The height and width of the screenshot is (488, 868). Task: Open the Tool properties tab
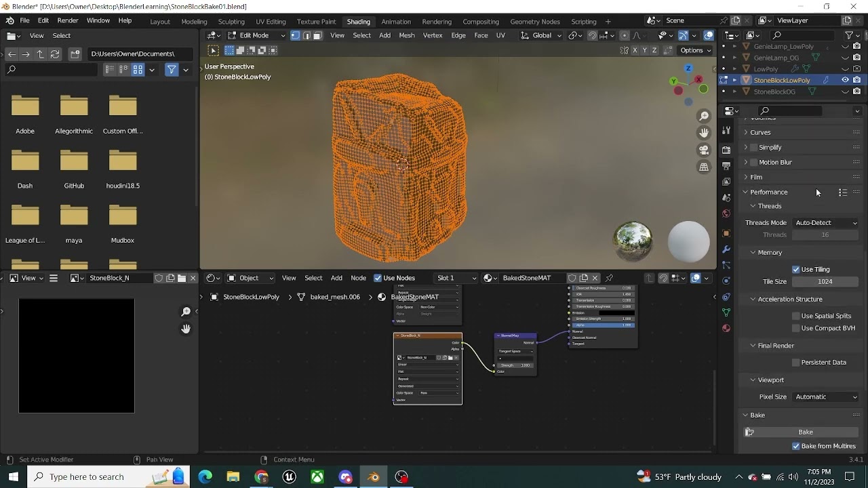(726, 131)
